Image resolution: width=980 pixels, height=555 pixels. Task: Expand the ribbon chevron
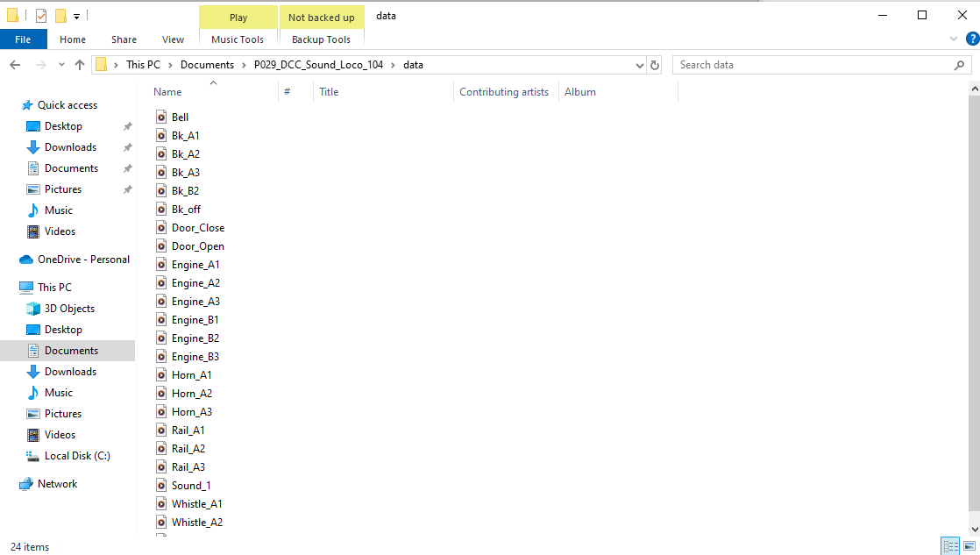(954, 39)
